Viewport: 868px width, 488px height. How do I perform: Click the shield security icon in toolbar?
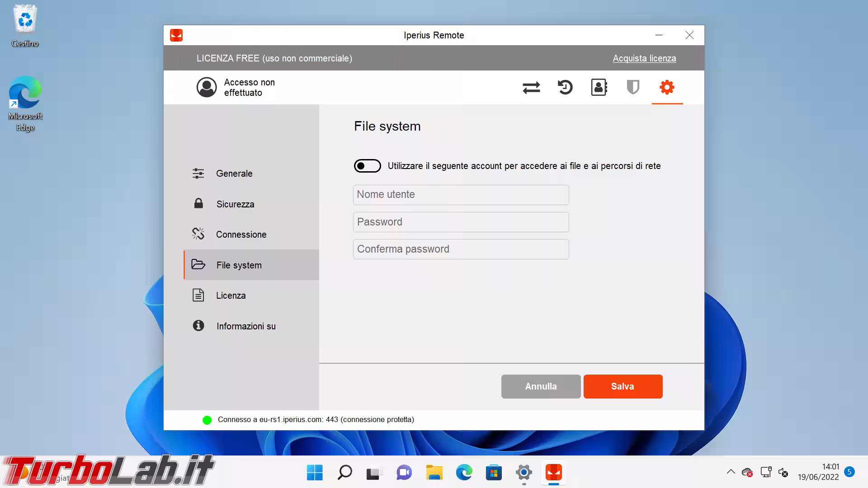(x=633, y=87)
